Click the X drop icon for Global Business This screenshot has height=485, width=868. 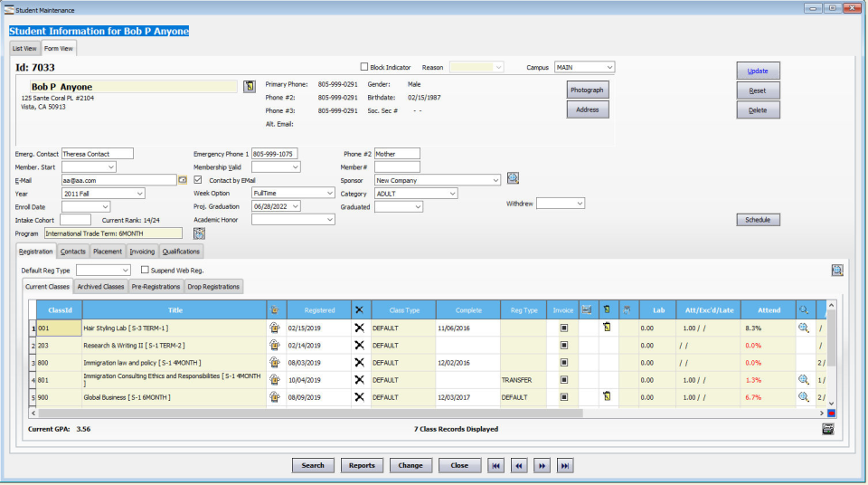[359, 397]
